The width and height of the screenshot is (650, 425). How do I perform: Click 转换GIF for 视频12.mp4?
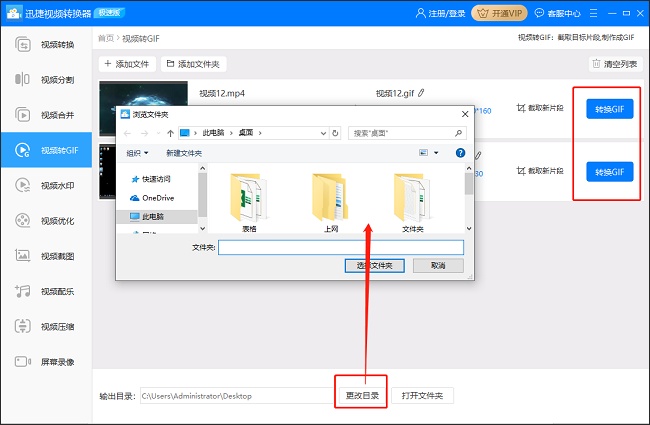click(x=609, y=109)
